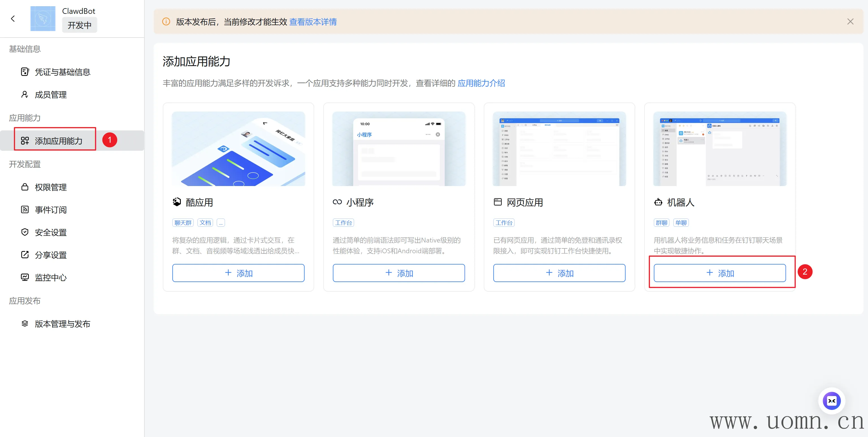
Task: Click 查看版本详情 link in banner
Action: tap(313, 22)
